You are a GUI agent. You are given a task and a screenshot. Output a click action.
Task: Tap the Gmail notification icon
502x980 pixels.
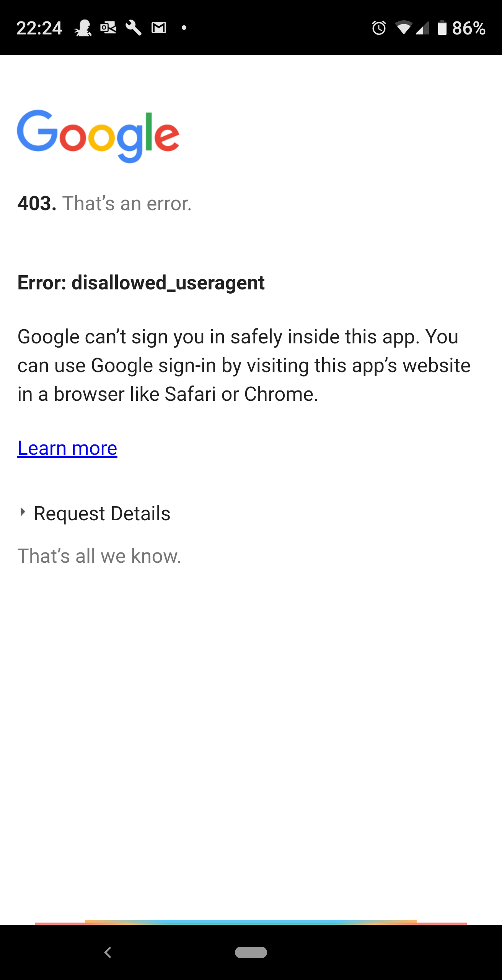point(159,28)
